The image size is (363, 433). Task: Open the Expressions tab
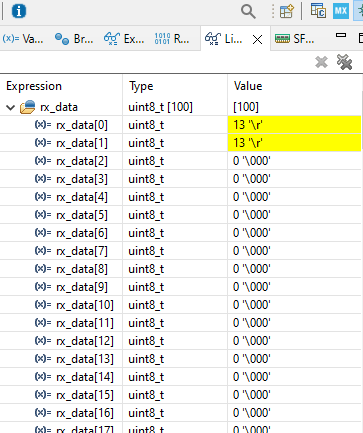[x=124, y=39]
